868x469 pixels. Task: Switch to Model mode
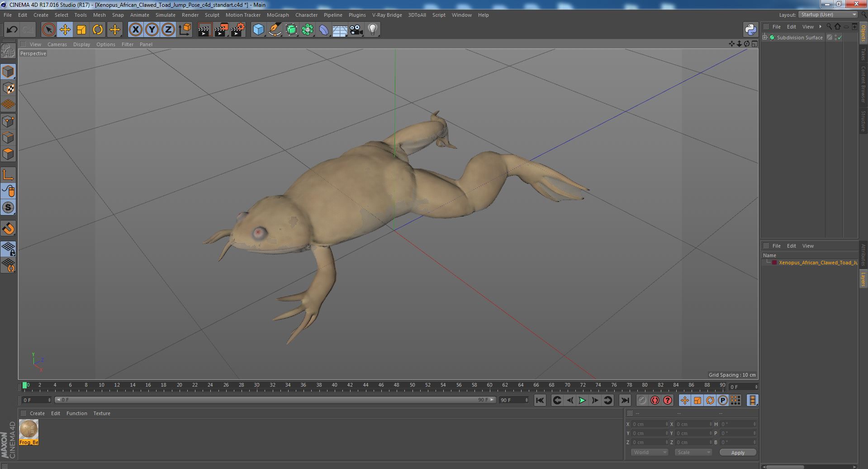pyautogui.click(x=8, y=72)
